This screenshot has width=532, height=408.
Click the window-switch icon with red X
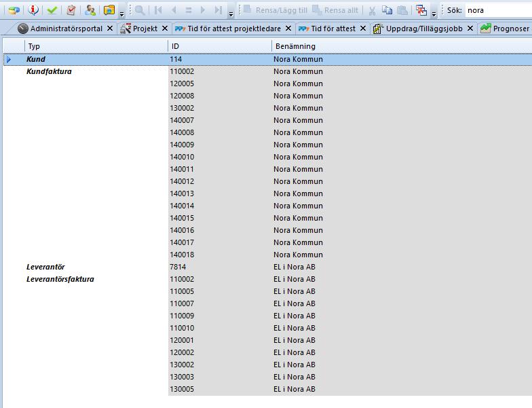tap(421, 10)
